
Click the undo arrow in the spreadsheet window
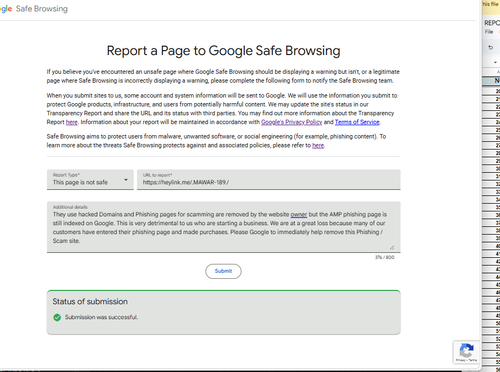pos(490,47)
